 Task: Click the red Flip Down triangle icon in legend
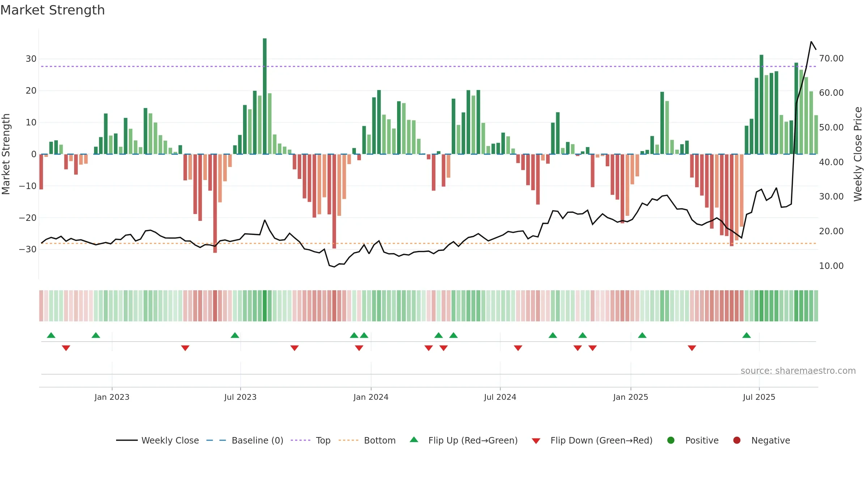[536, 441]
